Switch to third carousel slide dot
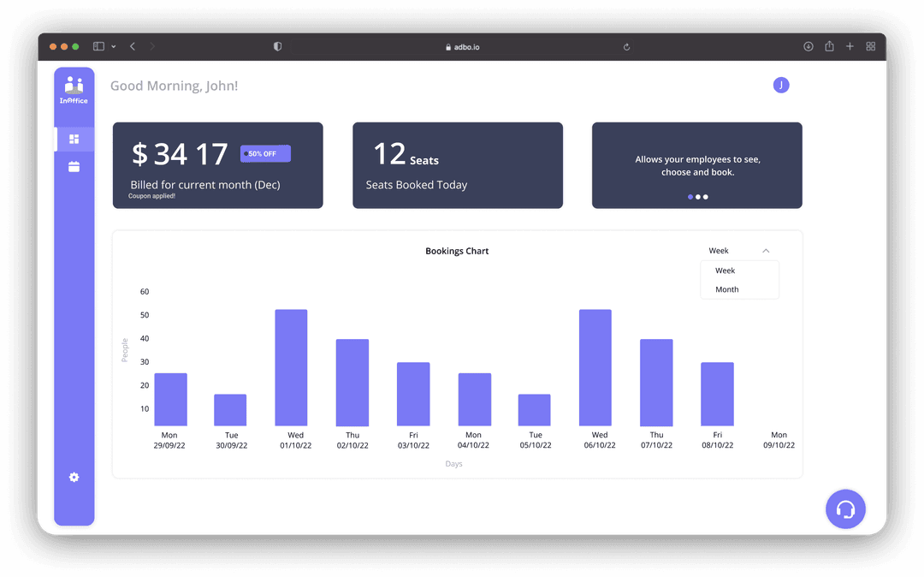This screenshot has height=577, width=924. 706,197
